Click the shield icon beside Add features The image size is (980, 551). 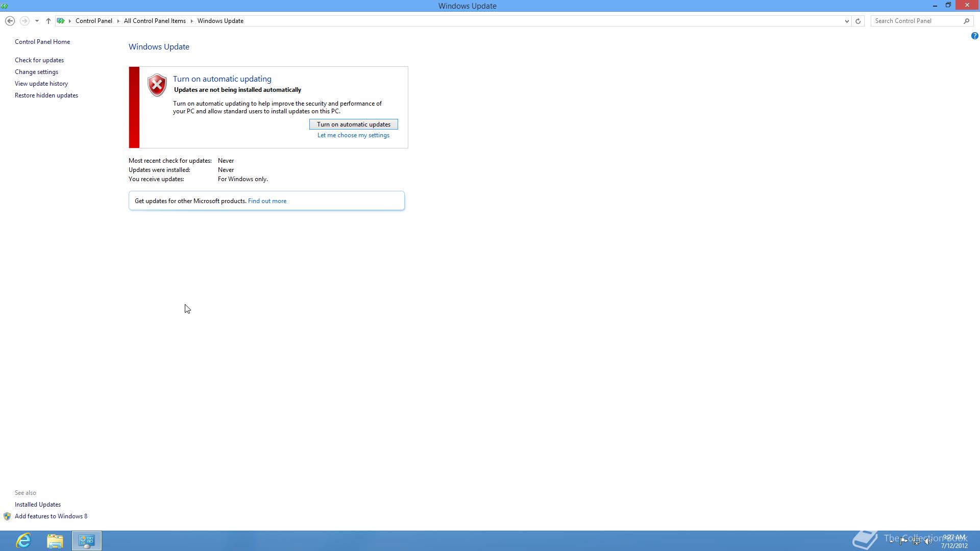[7, 516]
